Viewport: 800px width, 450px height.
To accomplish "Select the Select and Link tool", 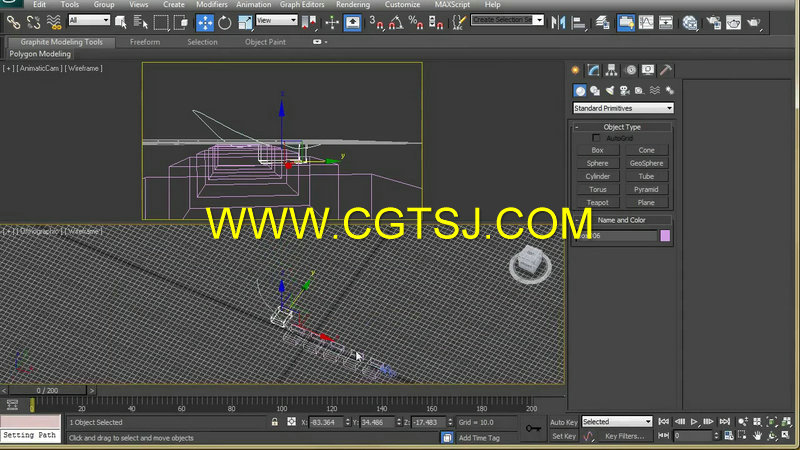I will tap(13, 22).
